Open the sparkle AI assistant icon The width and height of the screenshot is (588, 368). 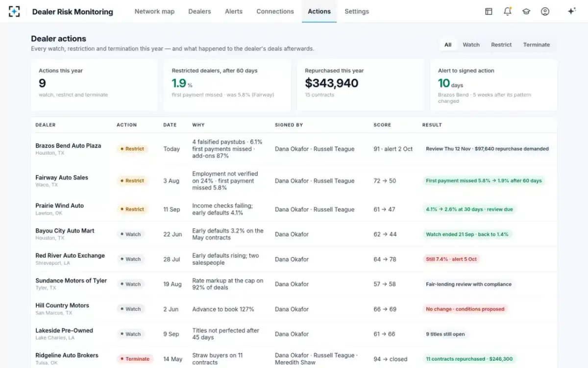pos(571,11)
